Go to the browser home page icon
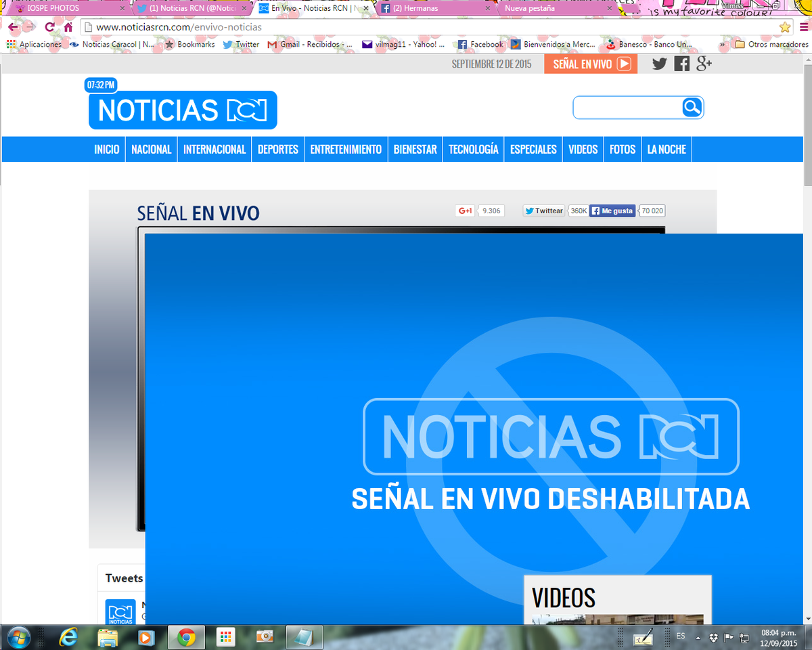 (68, 27)
